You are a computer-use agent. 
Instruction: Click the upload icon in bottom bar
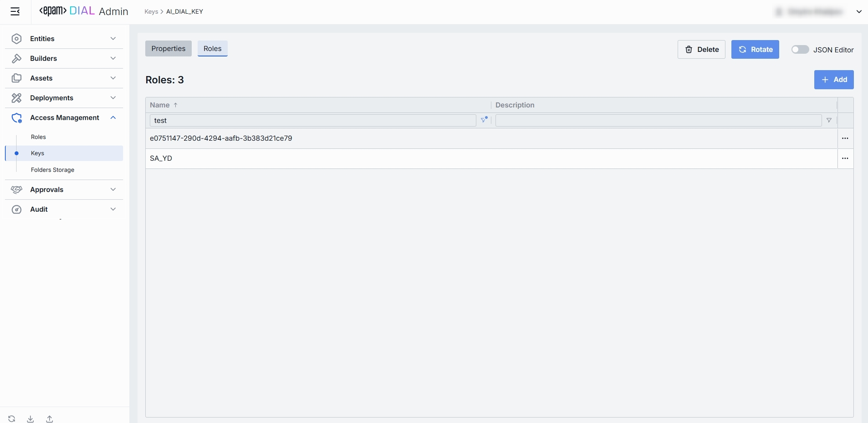[50, 419]
